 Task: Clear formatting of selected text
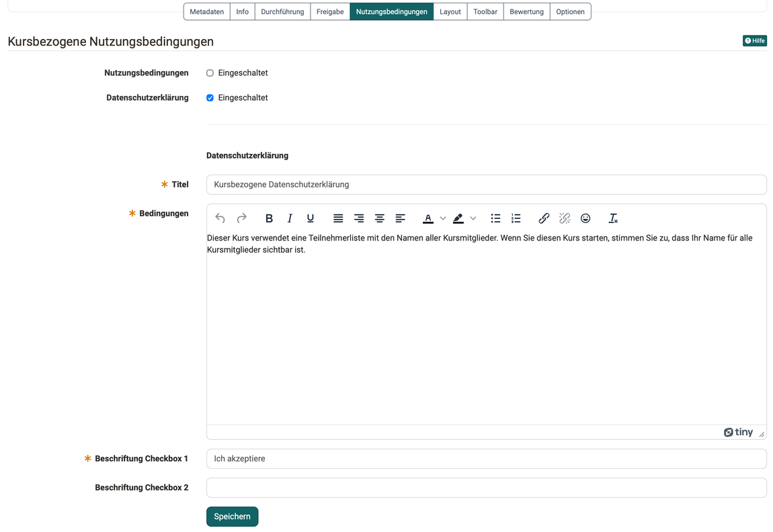point(613,218)
